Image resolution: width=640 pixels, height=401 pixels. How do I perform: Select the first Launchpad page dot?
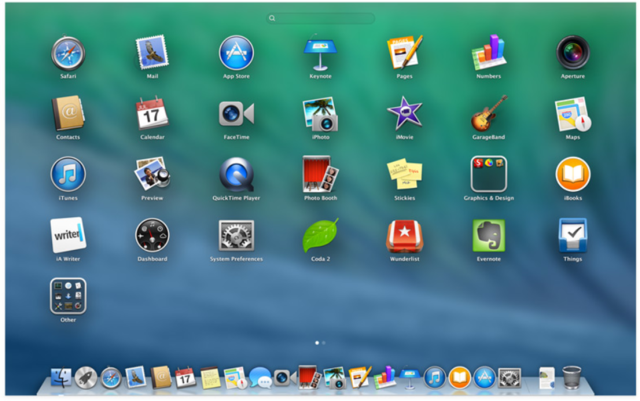point(317,343)
